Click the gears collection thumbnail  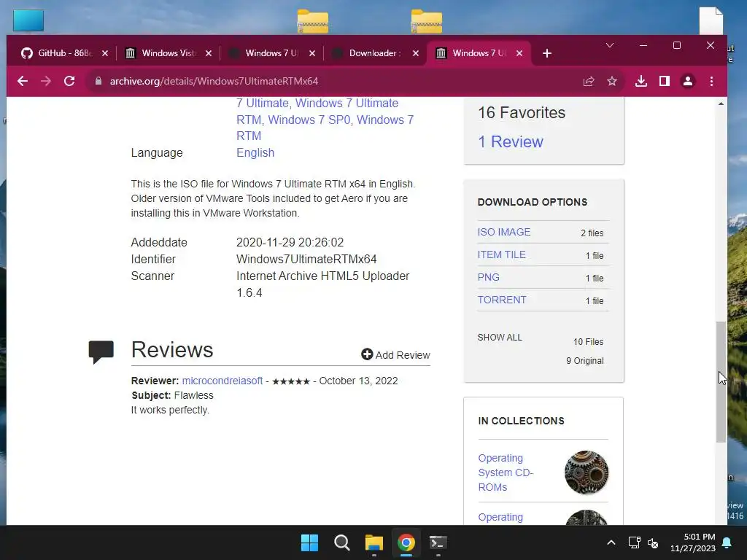tap(587, 472)
